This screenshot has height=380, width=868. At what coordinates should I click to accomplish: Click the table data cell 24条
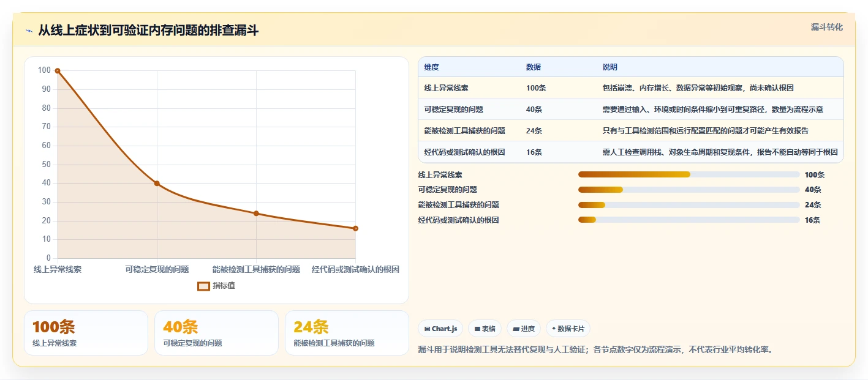coord(534,131)
